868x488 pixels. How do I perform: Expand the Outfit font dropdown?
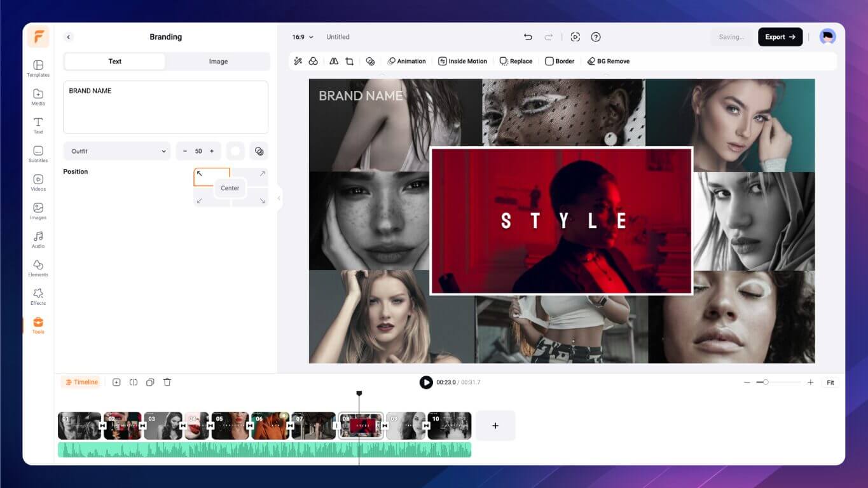(117, 151)
